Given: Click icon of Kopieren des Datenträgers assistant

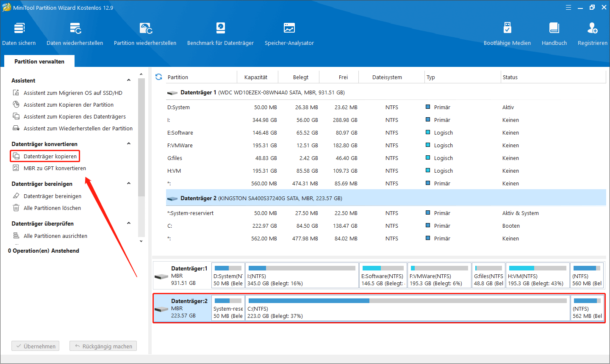Looking at the screenshot, I should (16, 116).
